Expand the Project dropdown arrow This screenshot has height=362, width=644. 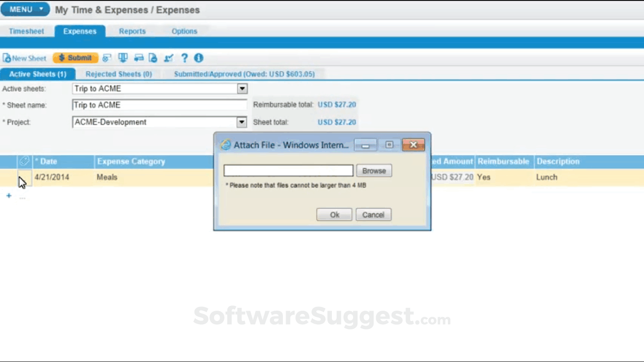coord(241,122)
